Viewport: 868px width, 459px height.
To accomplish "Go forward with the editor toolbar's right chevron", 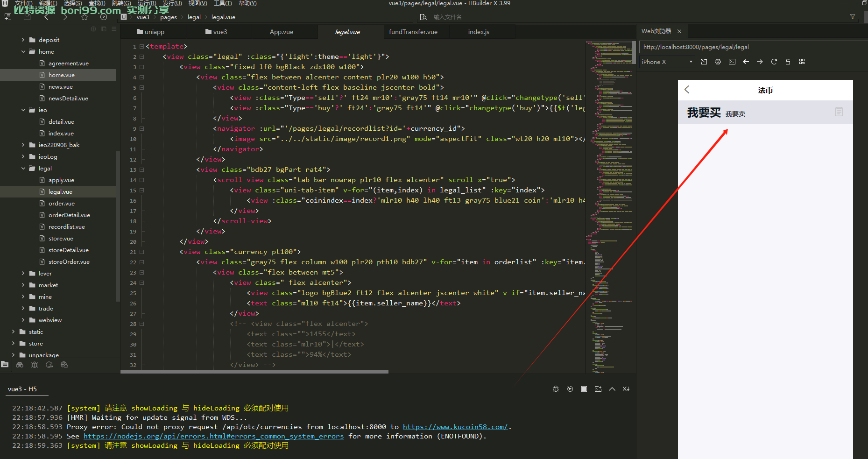I will [x=65, y=17].
